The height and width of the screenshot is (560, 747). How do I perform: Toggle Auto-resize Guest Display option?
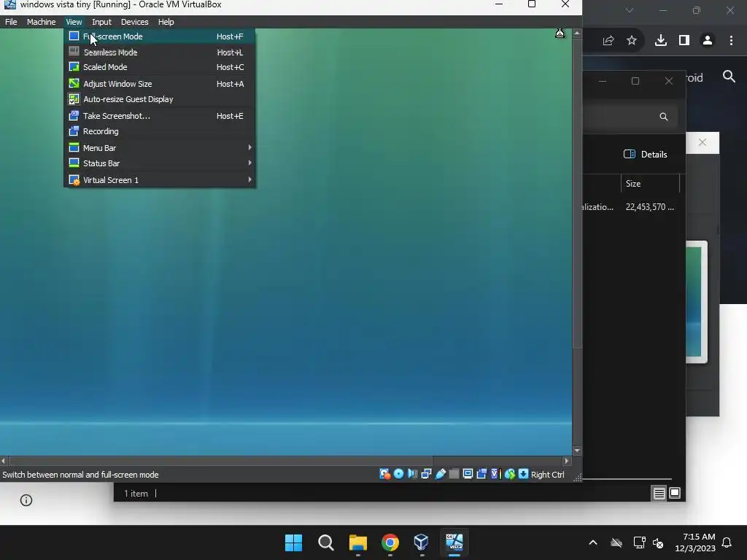point(160,99)
